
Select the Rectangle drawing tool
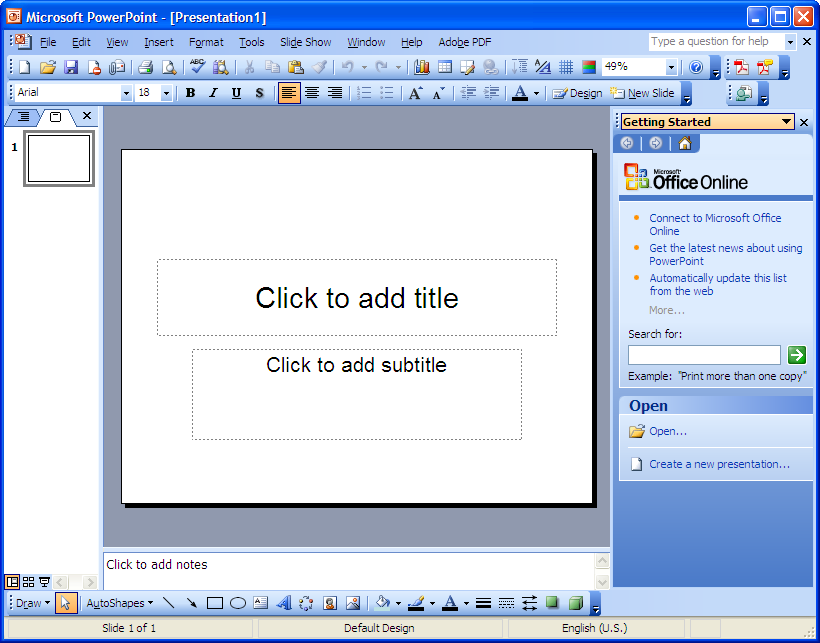coord(214,603)
